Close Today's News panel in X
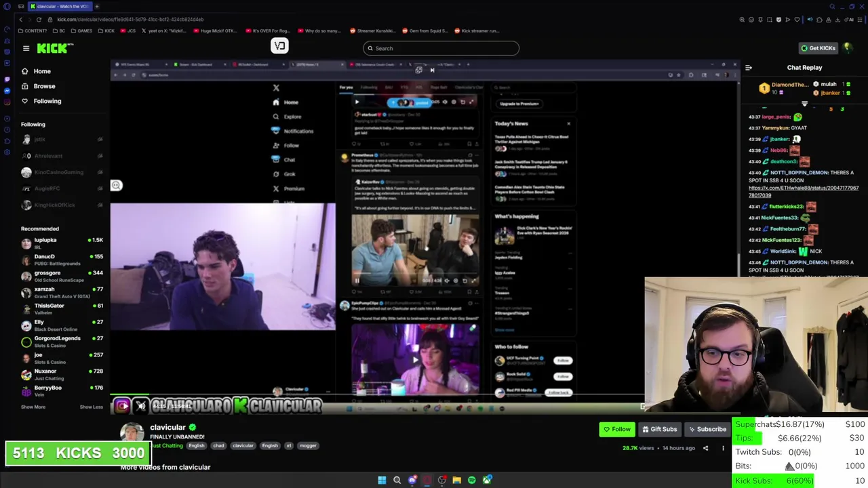This screenshot has width=868, height=488. (x=568, y=123)
